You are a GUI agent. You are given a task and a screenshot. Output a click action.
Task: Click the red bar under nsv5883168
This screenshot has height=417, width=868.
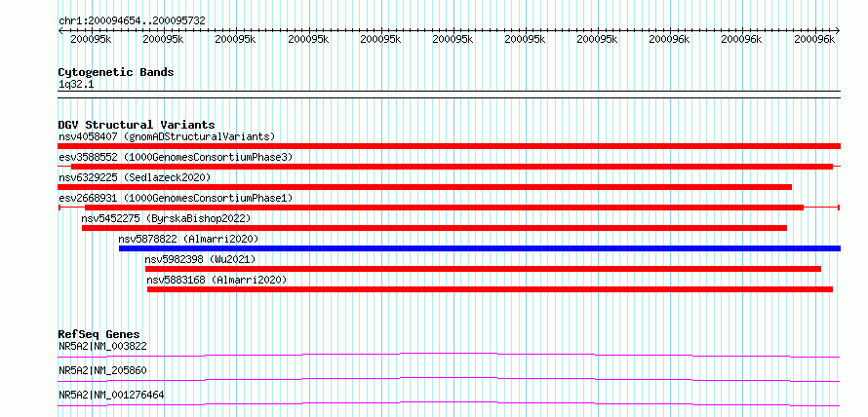coord(490,289)
